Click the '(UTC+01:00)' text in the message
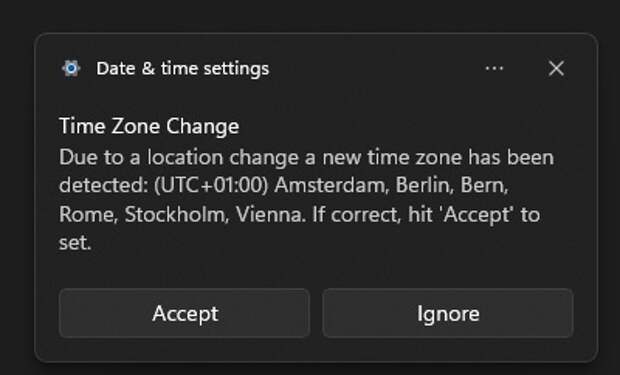The height and width of the screenshot is (375, 620). coord(211,185)
